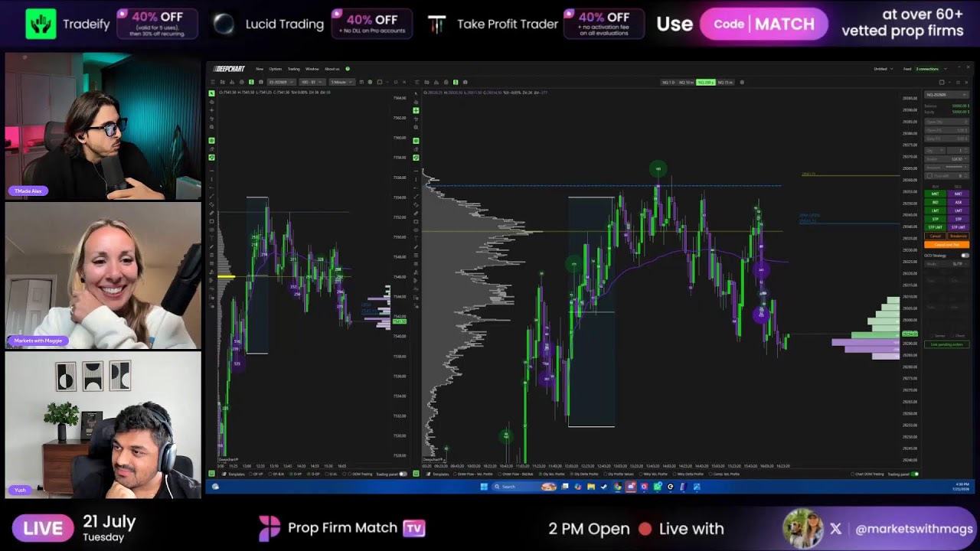
Task: Click the green buy STP LMT button
Action: click(935, 227)
